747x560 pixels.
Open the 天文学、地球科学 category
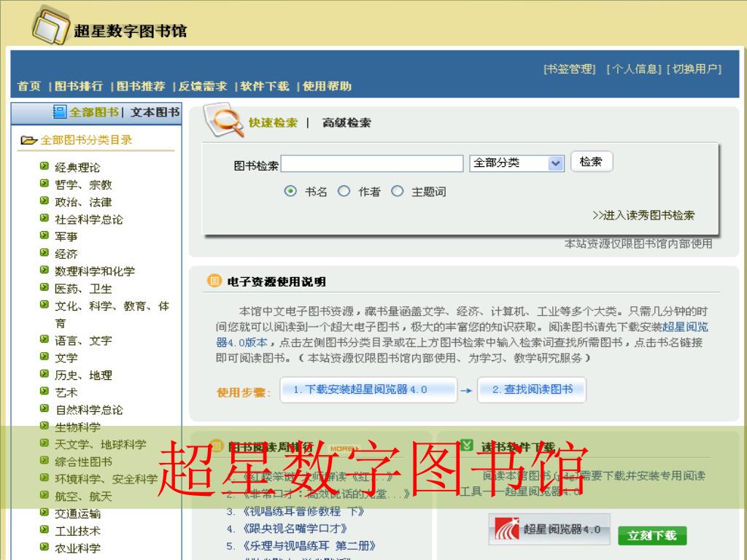point(101,444)
